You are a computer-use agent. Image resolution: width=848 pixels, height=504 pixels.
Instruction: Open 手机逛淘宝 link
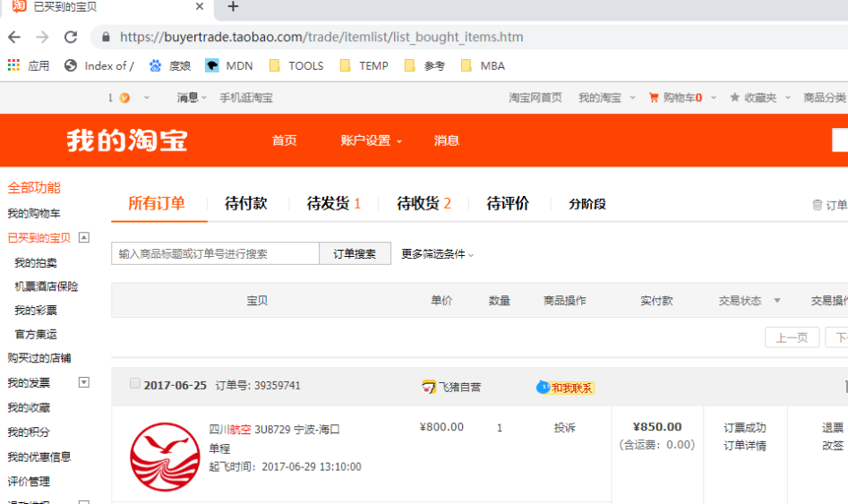click(x=246, y=98)
